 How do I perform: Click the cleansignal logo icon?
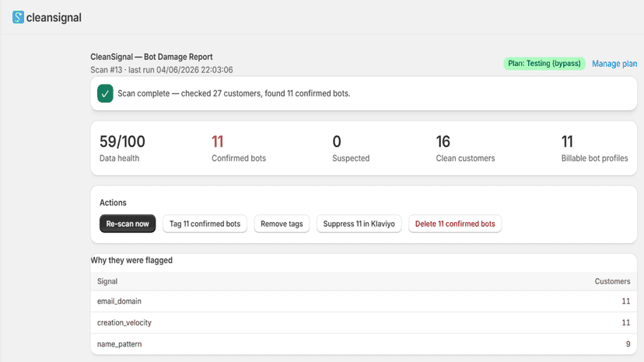pyautogui.click(x=18, y=17)
